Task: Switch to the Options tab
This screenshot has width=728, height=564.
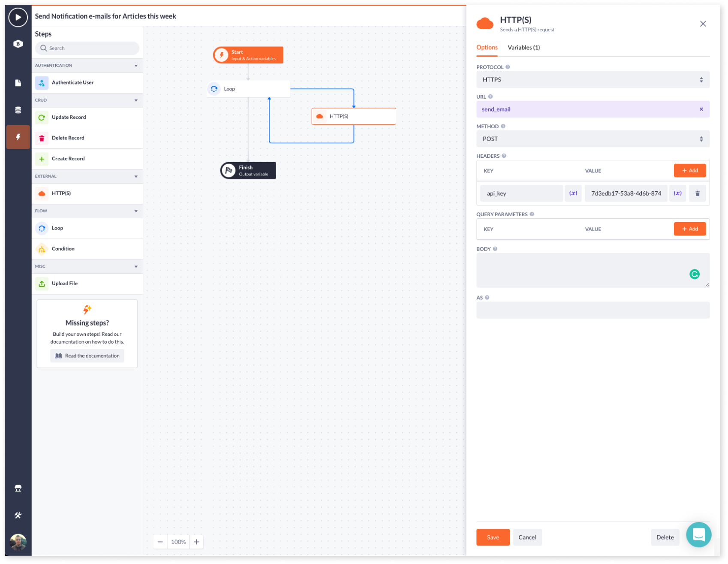Action: coord(487,47)
